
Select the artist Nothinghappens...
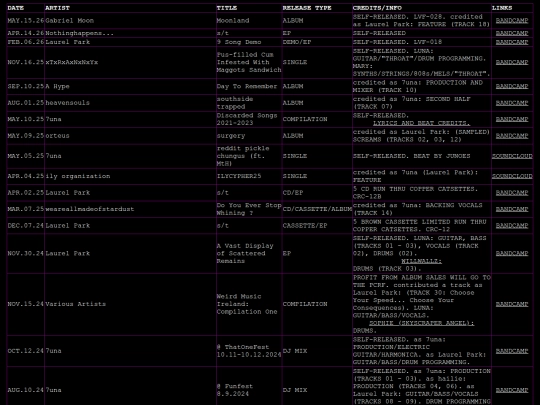(79, 33)
